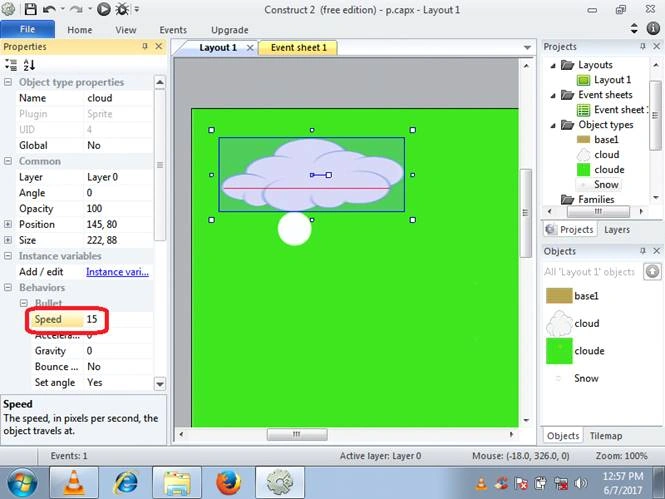Collapse the Bullet behavior group
Image resolution: width=665 pixels, height=499 pixels.
coord(24,303)
